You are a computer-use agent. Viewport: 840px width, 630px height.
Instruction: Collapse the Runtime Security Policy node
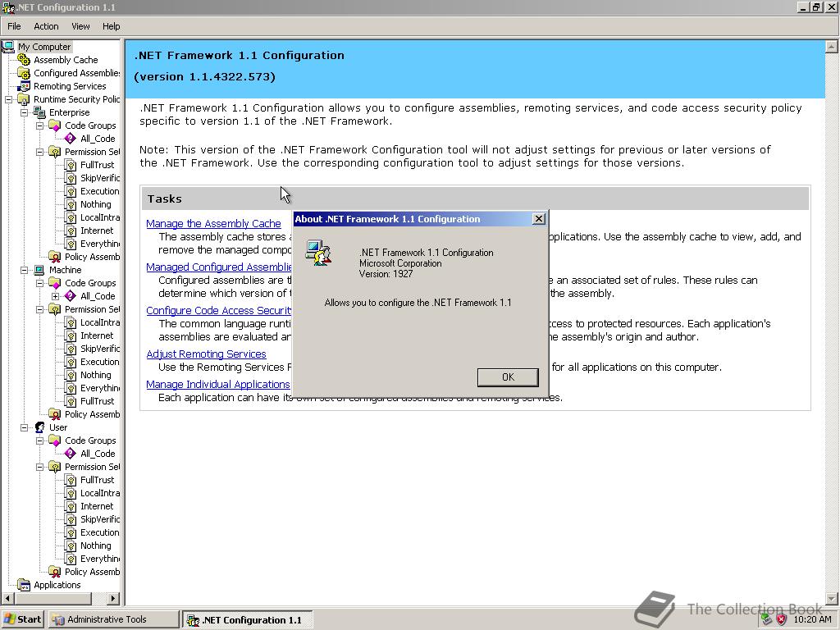pyautogui.click(x=8, y=99)
